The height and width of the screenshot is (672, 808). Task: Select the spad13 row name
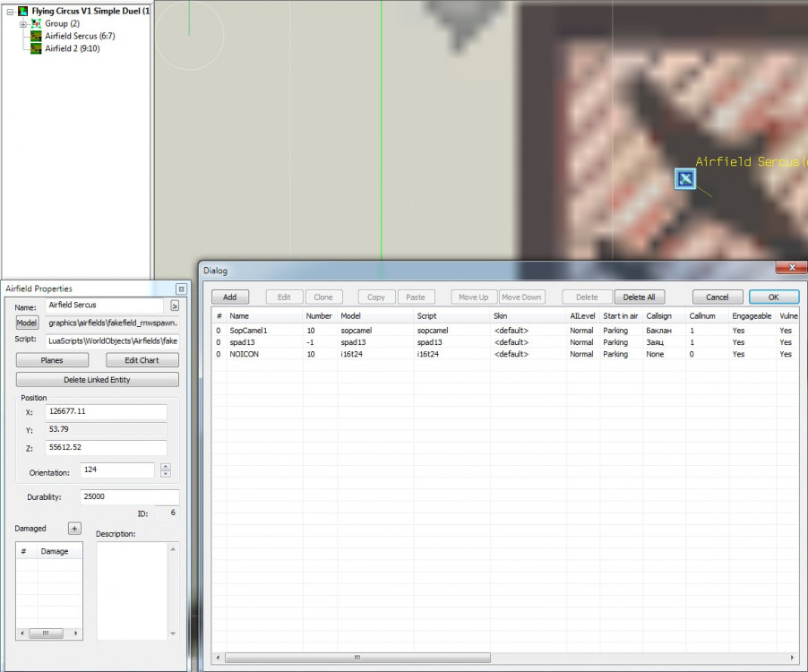[x=242, y=342]
